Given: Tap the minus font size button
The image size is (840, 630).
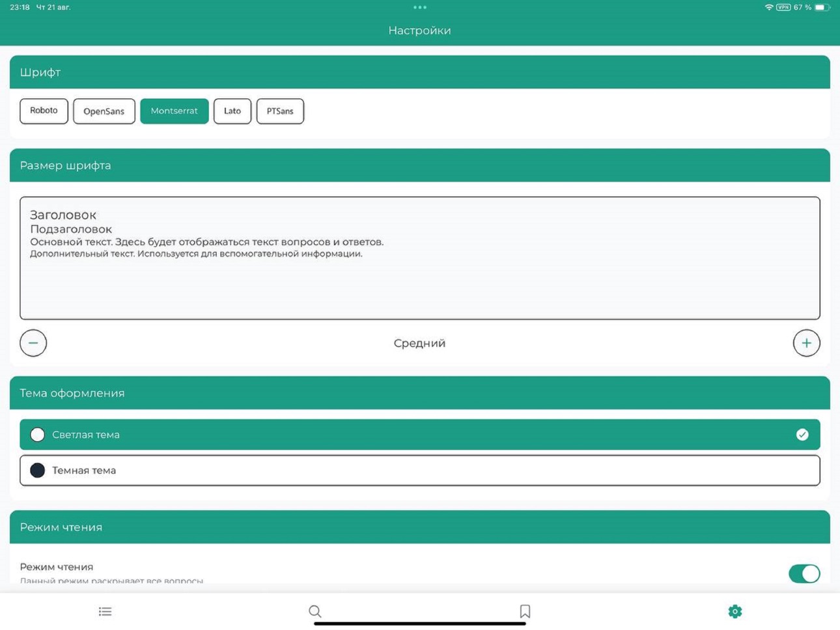Looking at the screenshot, I should [x=33, y=343].
